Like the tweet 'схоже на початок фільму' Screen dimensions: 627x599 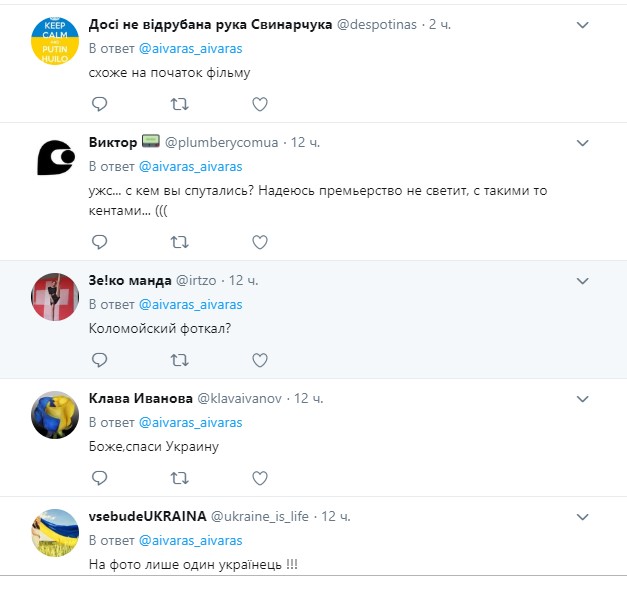[259, 104]
